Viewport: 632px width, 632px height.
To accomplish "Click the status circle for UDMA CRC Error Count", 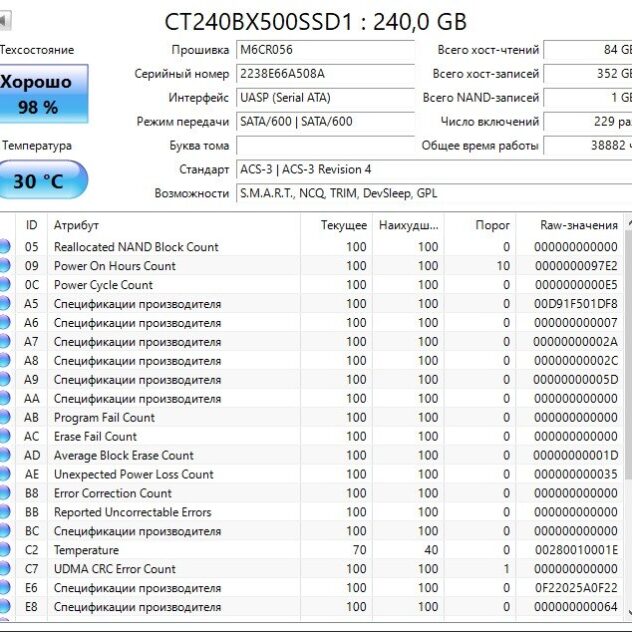I will pyautogui.click(x=4, y=568).
